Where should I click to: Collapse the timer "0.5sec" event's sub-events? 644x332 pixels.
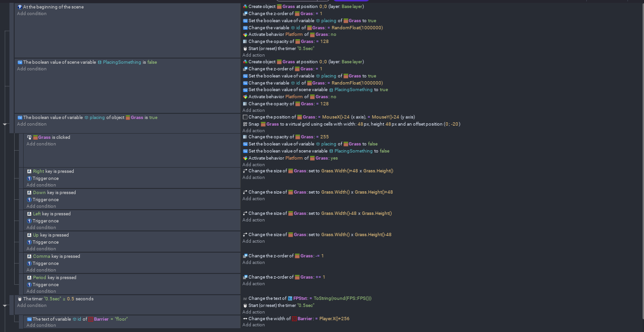tap(6, 306)
